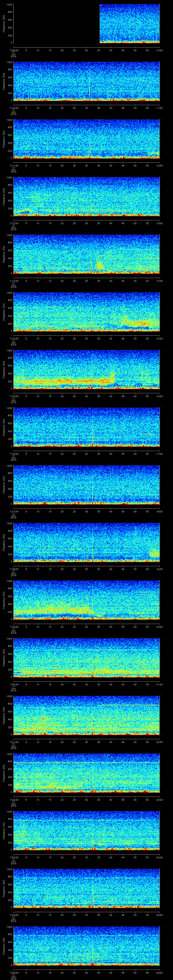
Task: Select the spectrogram panel starting at 7:24:00
Action: pos(87,888)
